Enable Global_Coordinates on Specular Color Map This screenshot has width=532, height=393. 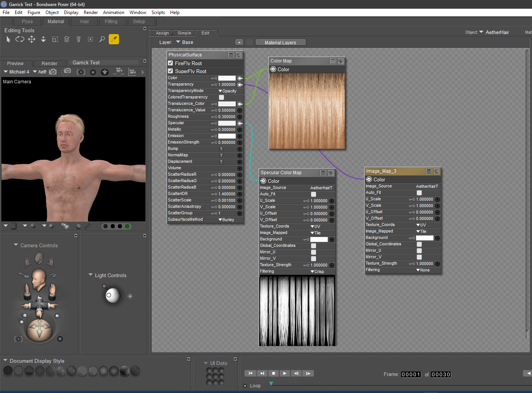313,246
